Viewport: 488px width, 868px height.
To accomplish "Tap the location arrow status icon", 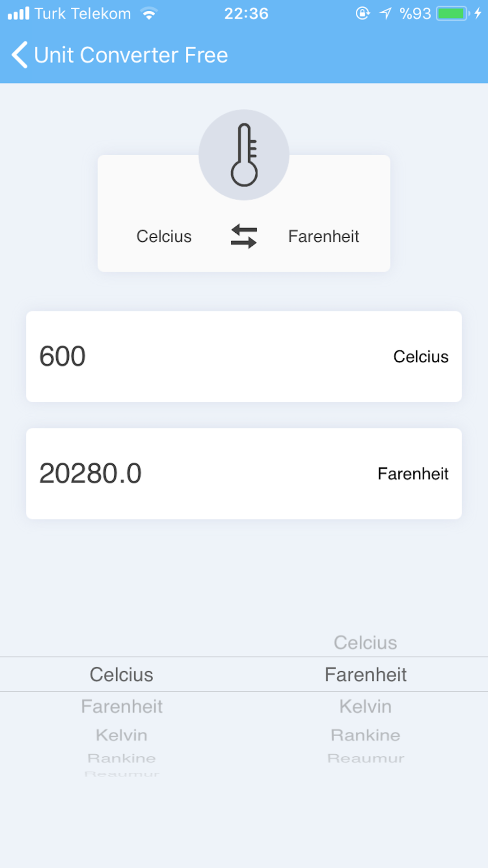I will tap(386, 13).
